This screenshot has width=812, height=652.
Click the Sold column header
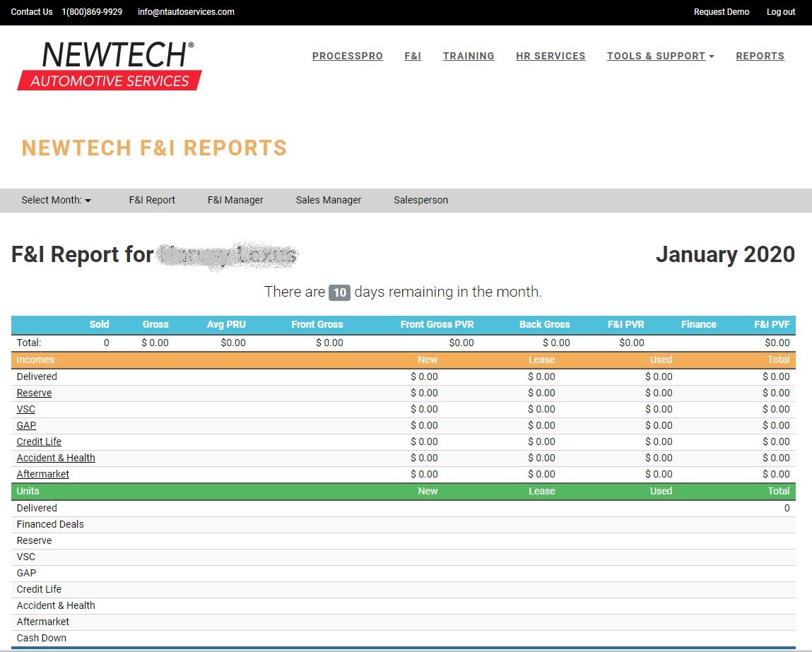click(99, 324)
